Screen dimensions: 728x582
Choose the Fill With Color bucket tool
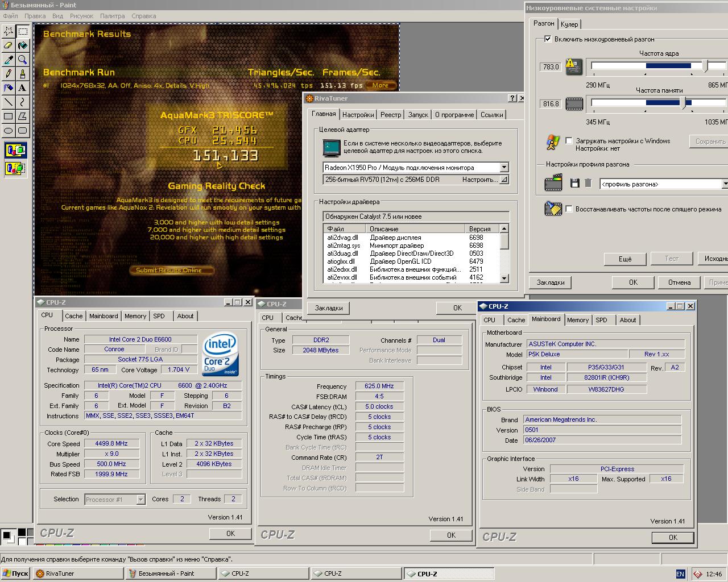tap(23, 45)
